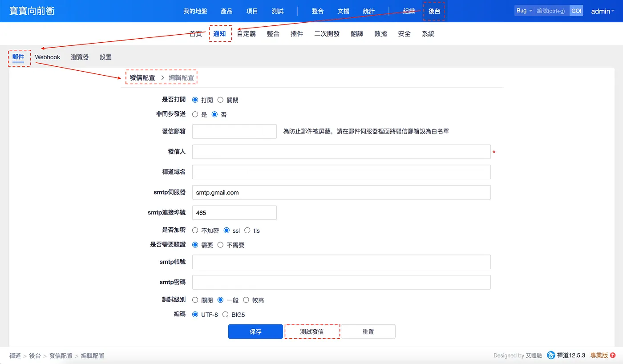This screenshot has width=623, height=364.
Task: Set 調試級別 to 較高
Action: tap(246, 300)
